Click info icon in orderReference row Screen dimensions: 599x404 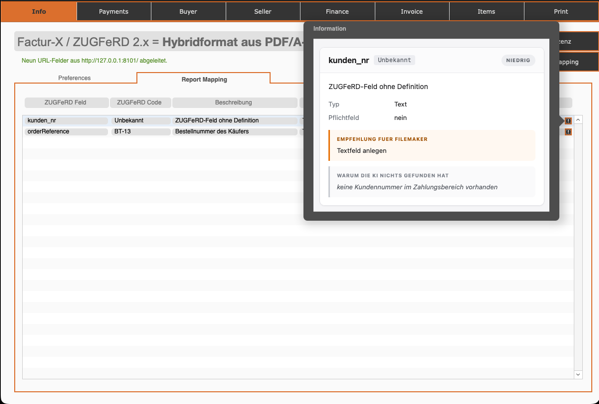pyautogui.click(x=568, y=132)
